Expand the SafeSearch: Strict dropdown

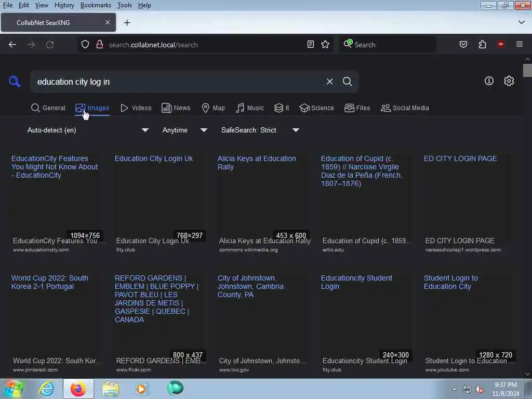[260, 130]
